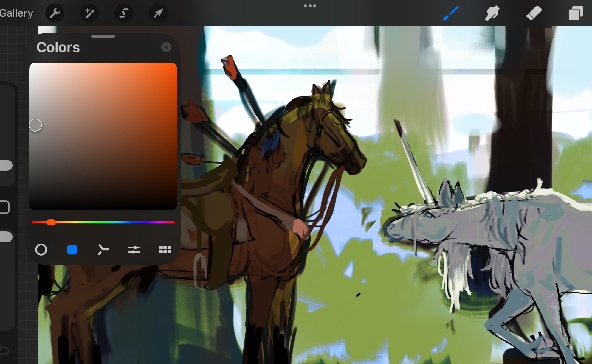Switch to the Palettes grid mode
Image resolution: width=592 pixels, height=364 pixels.
165,250
